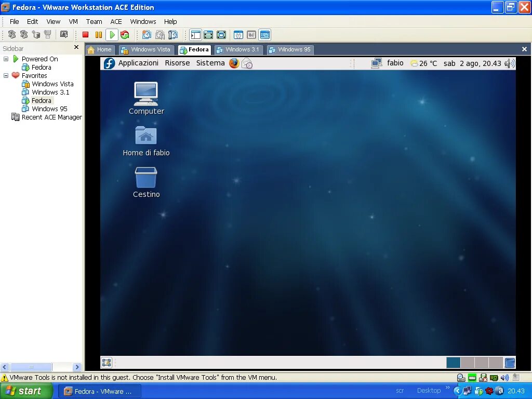Click the sidebar scrollbar right arrow

(x=77, y=367)
